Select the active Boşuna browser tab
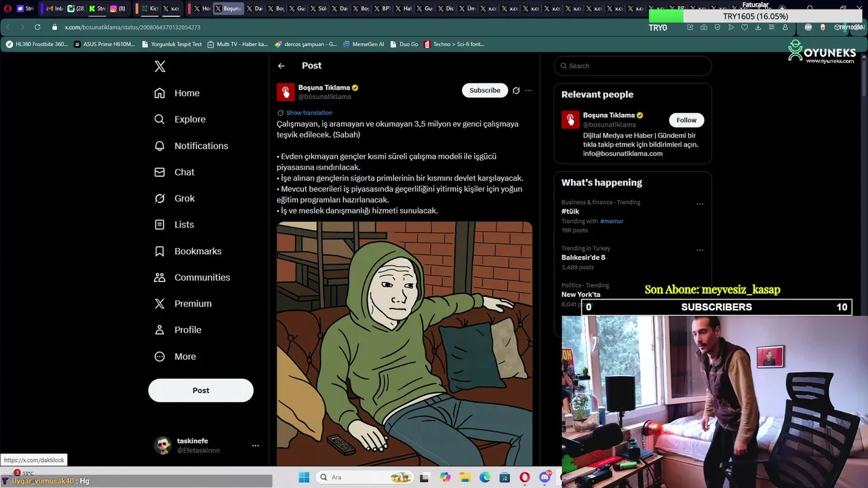Viewport: 868px width, 488px height. click(228, 9)
